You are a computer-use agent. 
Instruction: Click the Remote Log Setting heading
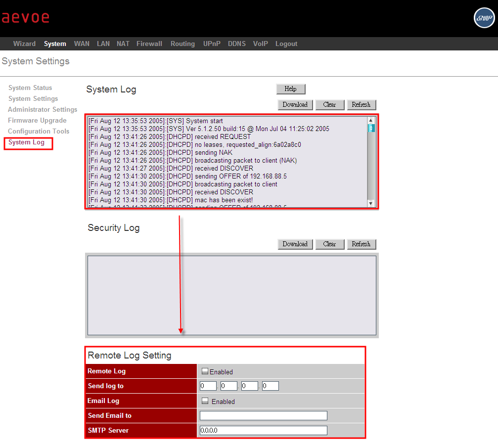click(130, 356)
